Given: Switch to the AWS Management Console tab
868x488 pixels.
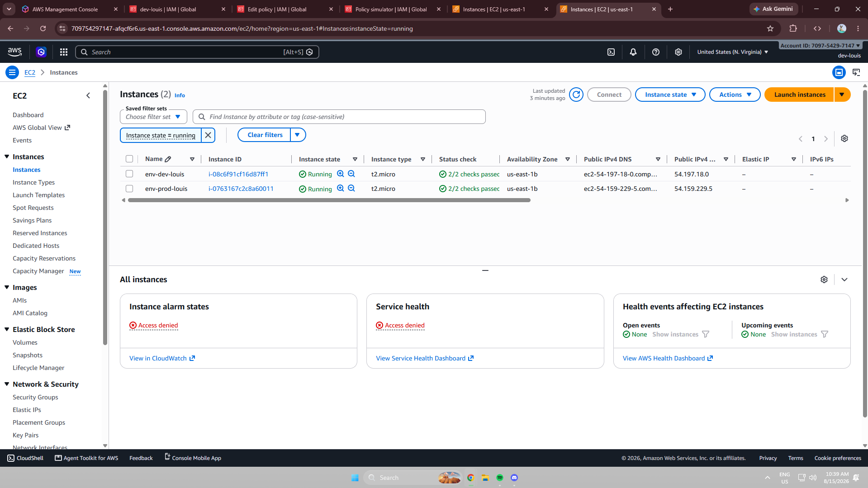Looking at the screenshot, I should 65,9.
